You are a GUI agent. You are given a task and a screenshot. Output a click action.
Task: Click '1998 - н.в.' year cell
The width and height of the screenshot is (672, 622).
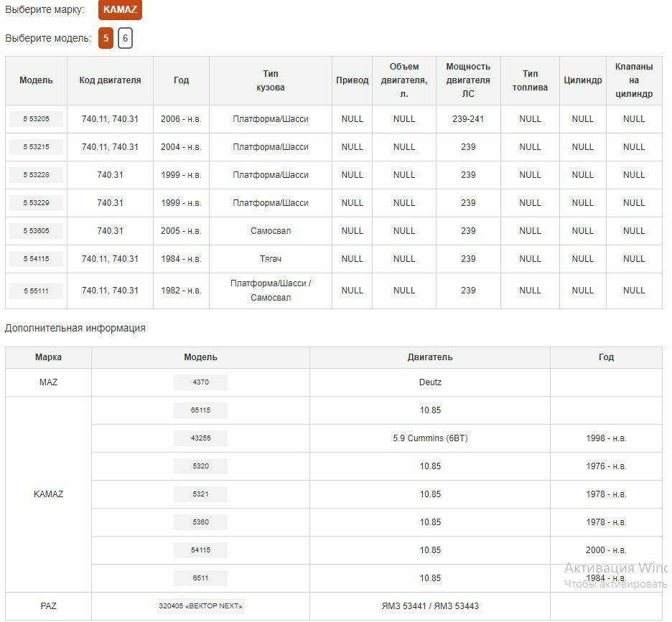606,438
